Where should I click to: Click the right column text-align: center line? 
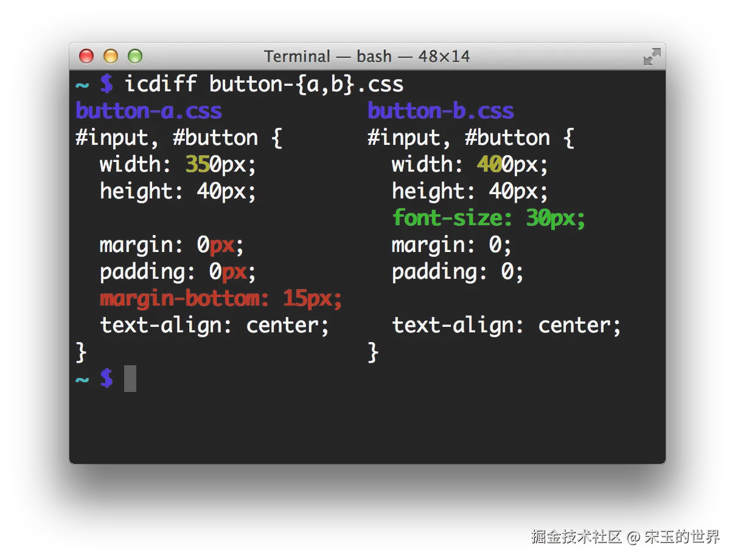(507, 325)
